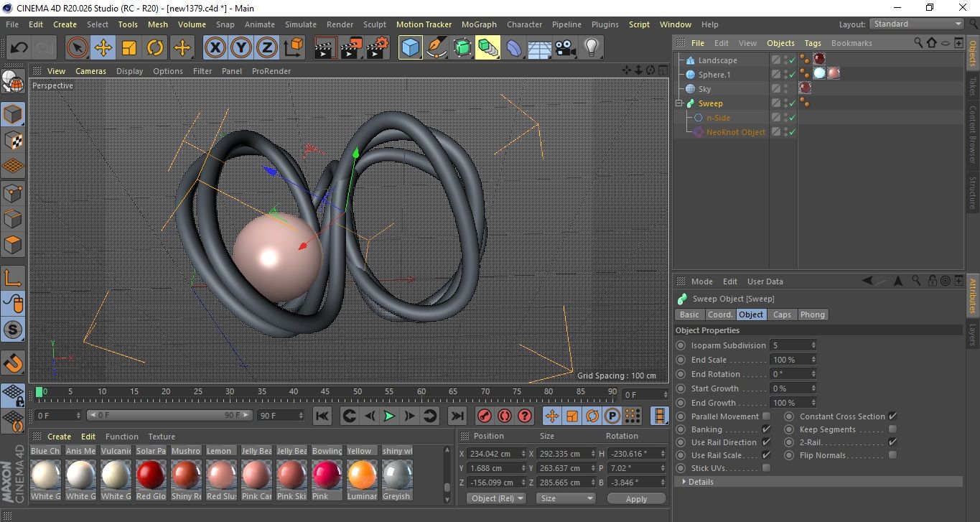The height and width of the screenshot is (522, 980).
Task: Select the Luminar orange material swatch
Action: (x=362, y=475)
